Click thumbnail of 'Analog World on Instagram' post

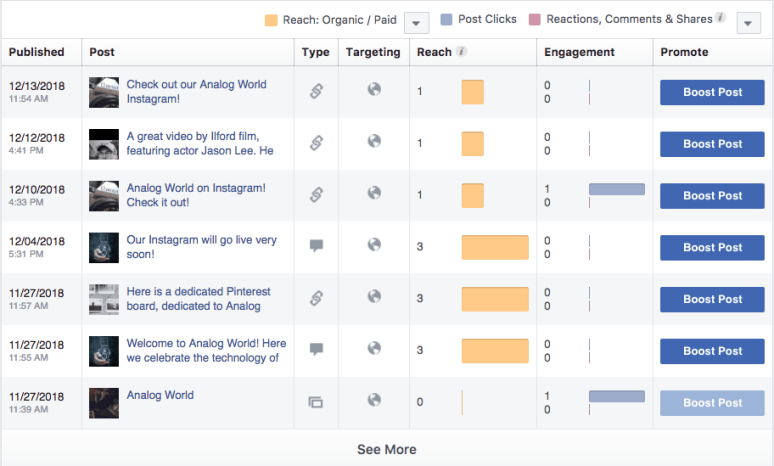[x=104, y=195]
